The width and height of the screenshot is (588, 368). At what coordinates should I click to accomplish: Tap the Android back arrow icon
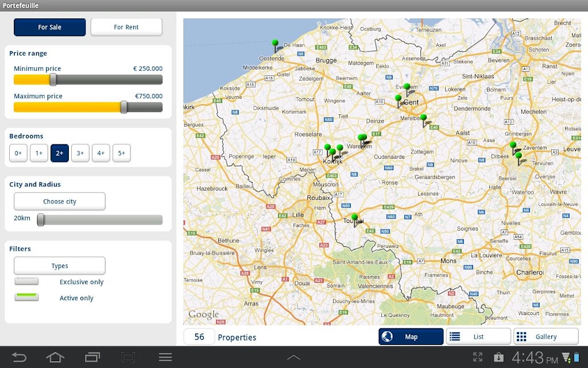pos(19,357)
